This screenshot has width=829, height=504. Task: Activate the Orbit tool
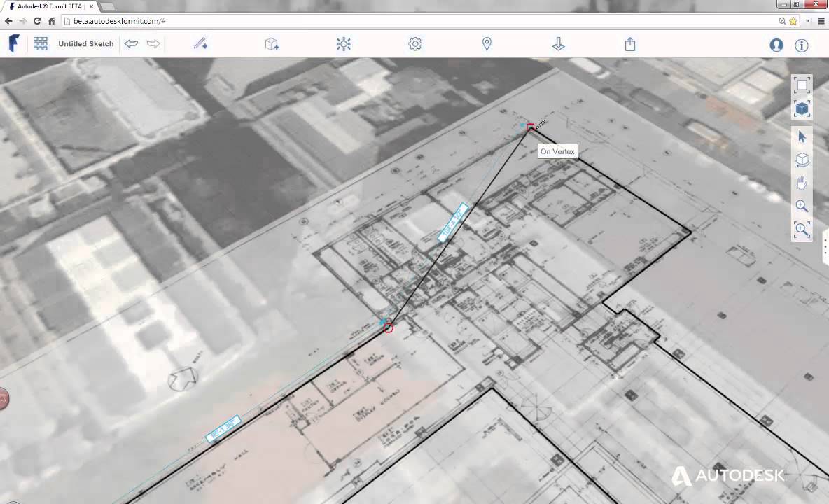pos(802,160)
